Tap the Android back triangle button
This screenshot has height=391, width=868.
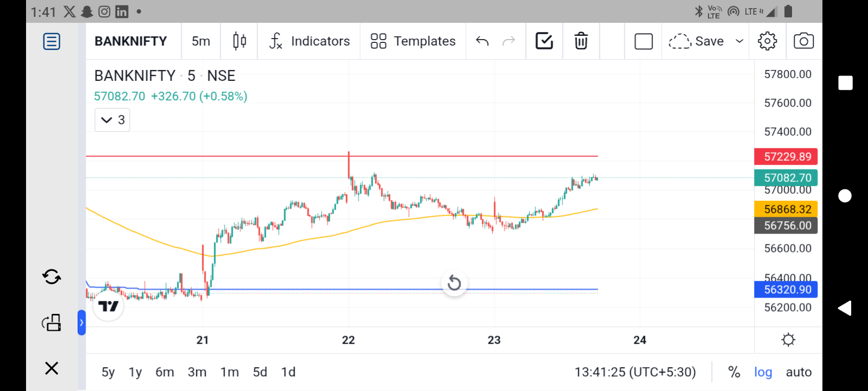click(845, 308)
